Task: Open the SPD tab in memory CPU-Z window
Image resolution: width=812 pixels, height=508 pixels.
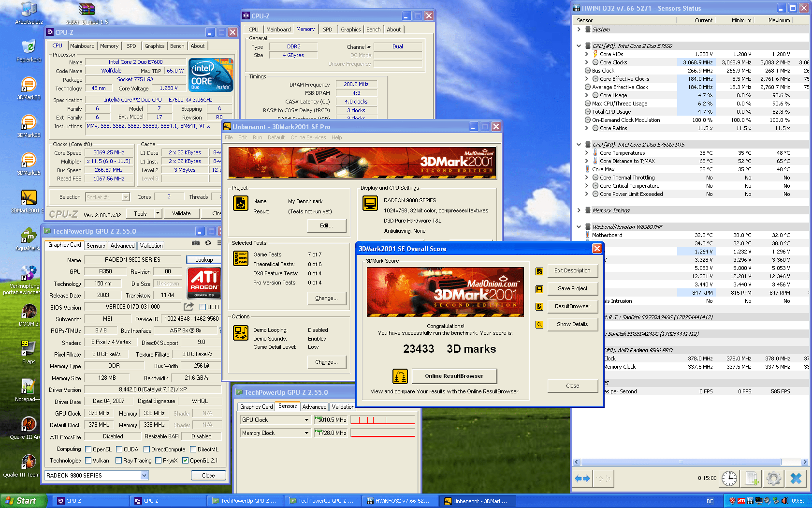Action: 328,30
